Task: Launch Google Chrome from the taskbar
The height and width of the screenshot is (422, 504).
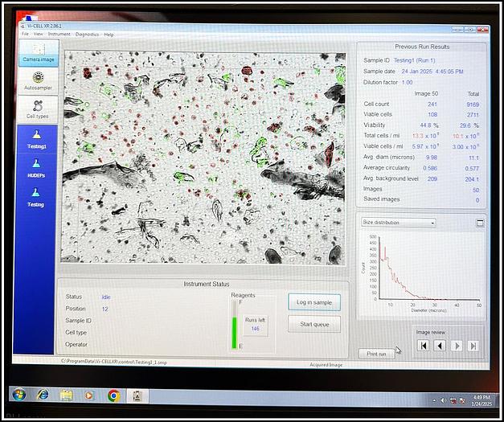Action: pos(114,395)
